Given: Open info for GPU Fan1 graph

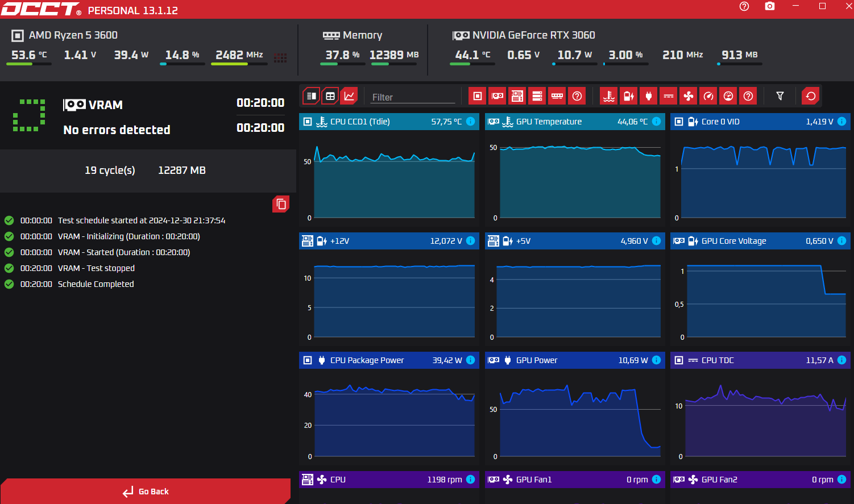Looking at the screenshot, I should pos(657,480).
